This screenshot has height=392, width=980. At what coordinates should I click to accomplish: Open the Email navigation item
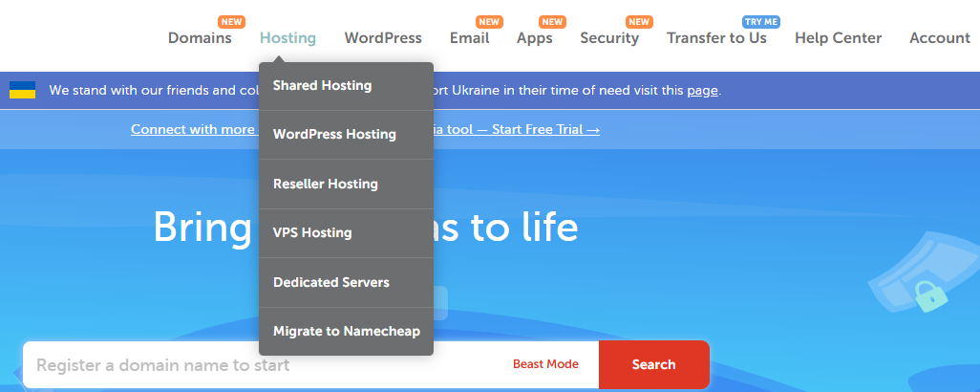pos(469,38)
